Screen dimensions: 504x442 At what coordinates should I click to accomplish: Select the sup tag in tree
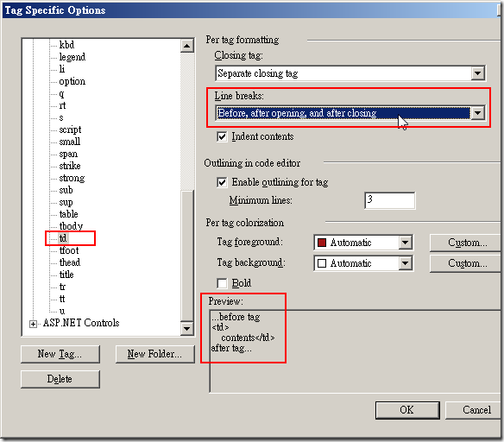coord(66,202)
